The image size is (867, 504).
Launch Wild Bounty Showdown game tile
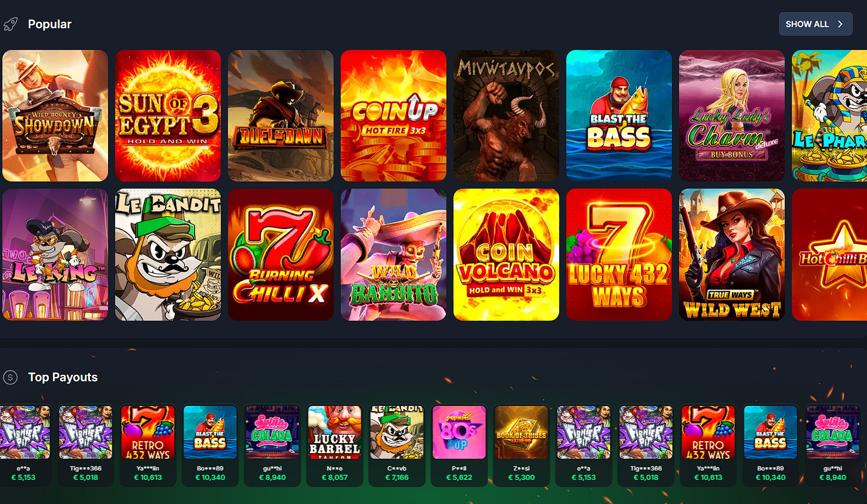[55, 116]
